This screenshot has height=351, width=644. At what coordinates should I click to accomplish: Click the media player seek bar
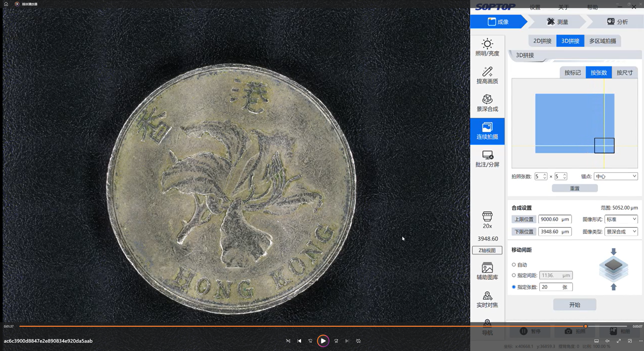click(x=323, y=326)
